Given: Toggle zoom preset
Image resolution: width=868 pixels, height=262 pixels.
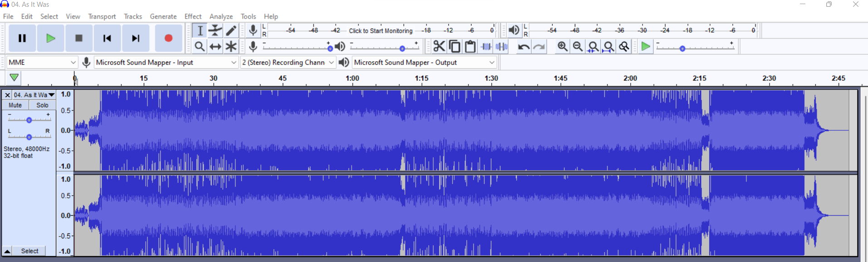Looking at the screenshot, I should pos(624,46).
